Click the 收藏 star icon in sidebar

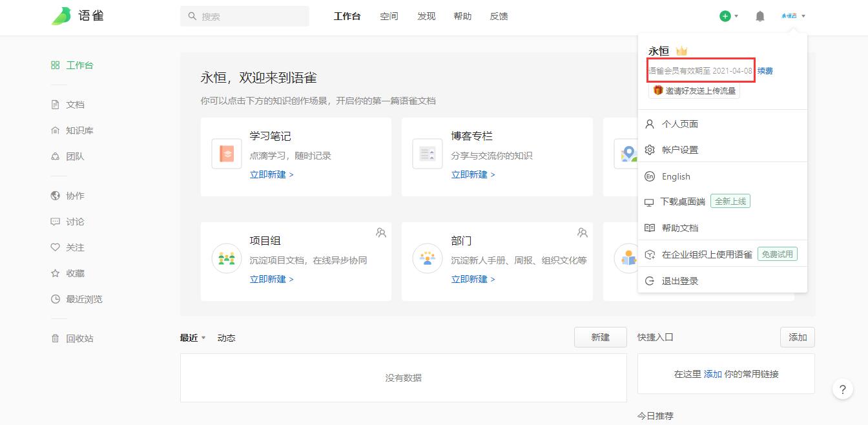55,273
